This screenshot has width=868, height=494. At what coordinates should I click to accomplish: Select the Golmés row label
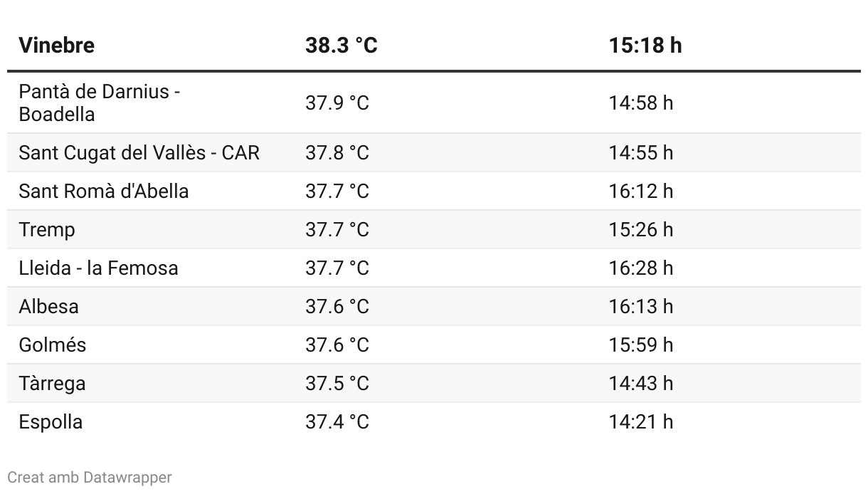[52, 345]
